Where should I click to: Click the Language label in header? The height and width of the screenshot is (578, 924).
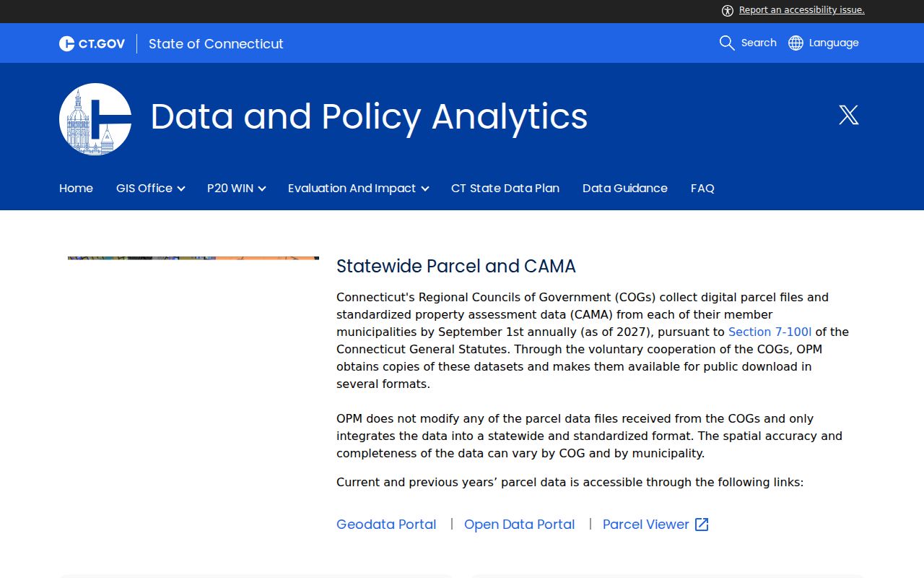click(x=834, y=43)
